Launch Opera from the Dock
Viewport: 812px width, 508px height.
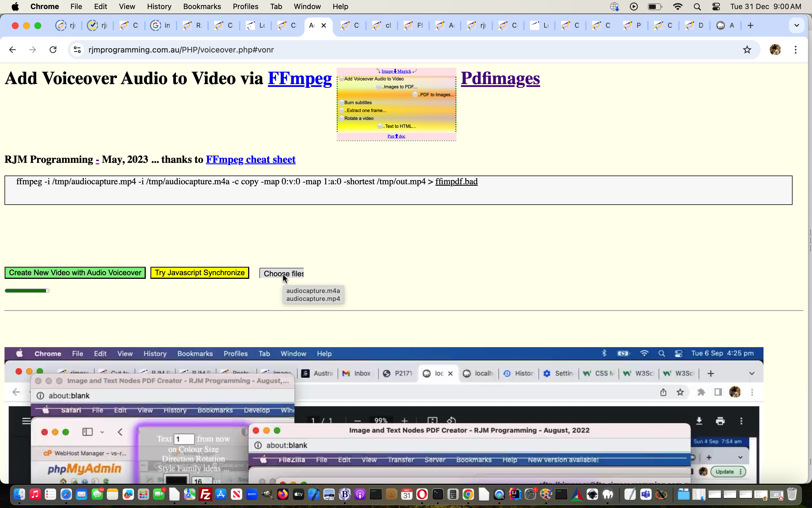[422, 494]
